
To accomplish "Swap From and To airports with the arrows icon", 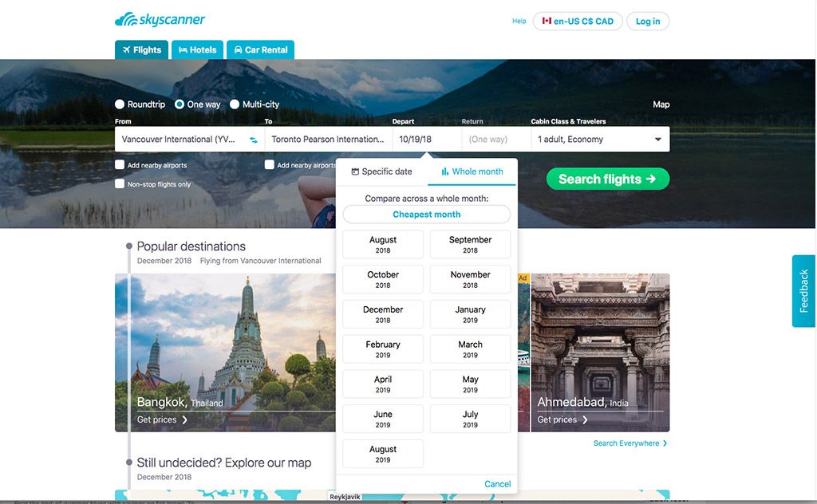I will 255,139.
